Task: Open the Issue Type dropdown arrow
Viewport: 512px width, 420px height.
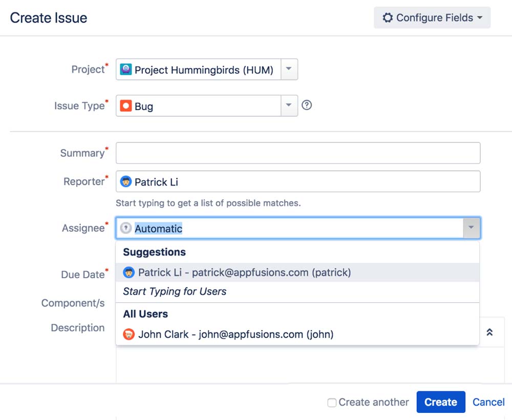Action: click(x=289, y=106)
